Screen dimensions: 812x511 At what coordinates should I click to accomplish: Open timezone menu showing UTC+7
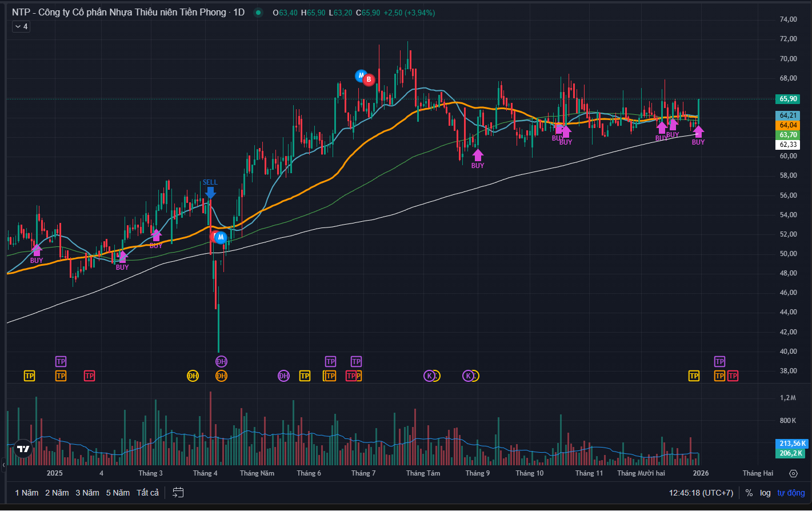pos(701,493)
